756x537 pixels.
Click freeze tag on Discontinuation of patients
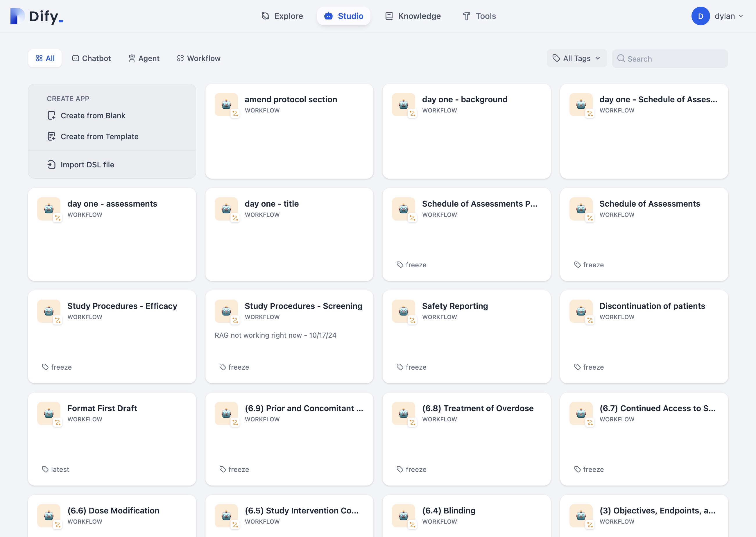point(589,367)
